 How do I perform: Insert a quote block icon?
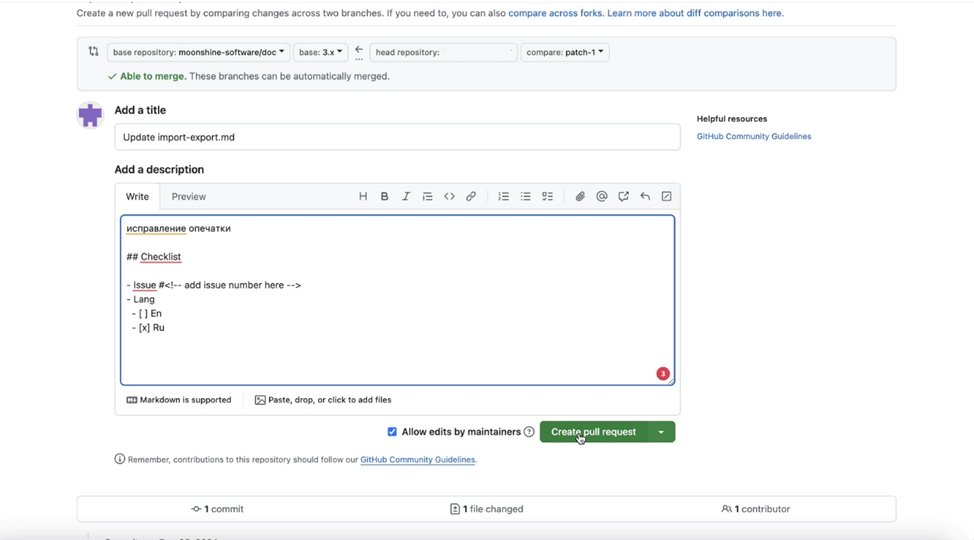(x=427, y=196)
